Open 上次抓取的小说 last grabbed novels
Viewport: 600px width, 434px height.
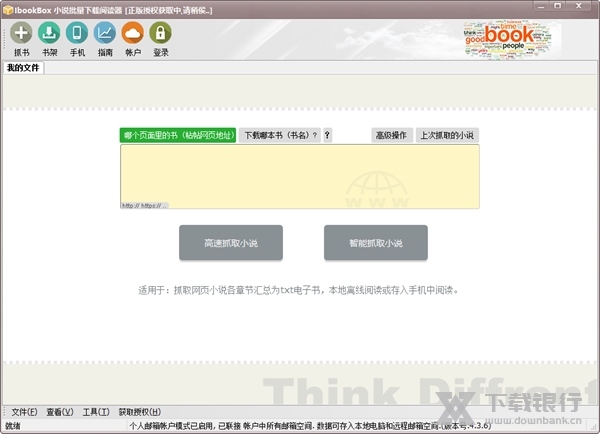[447, 135]
